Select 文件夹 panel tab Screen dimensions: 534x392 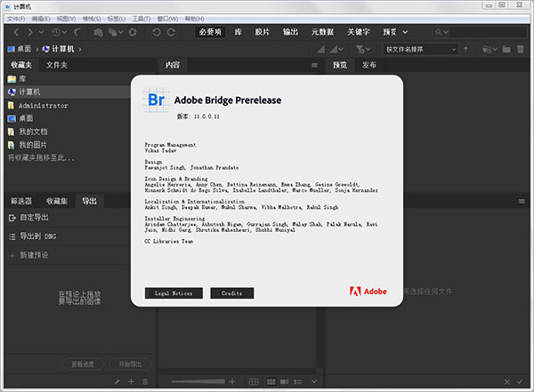pos(57,65)
